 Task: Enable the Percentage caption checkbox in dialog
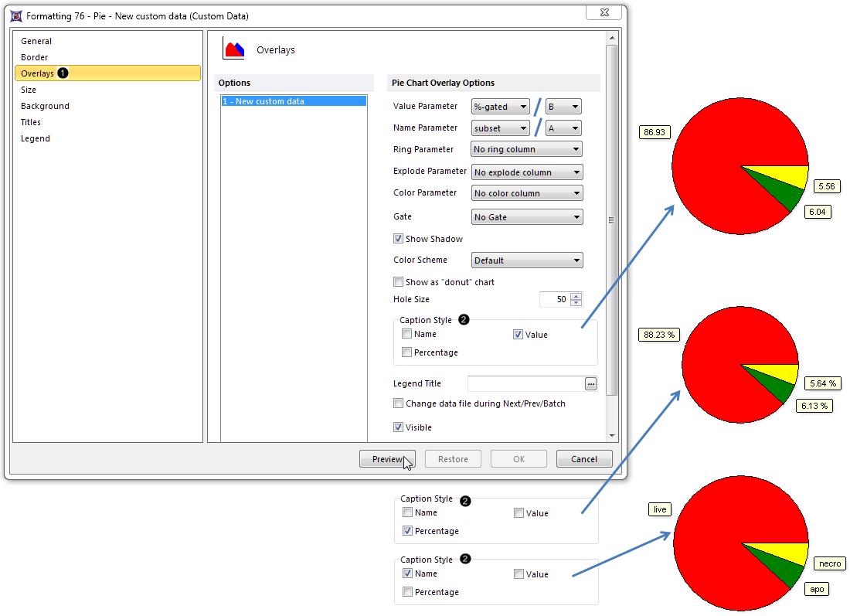[407, 352]
